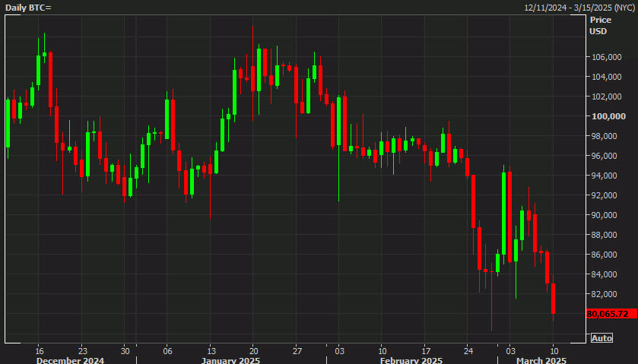Click the 13 date tick in January
The image size is (638, 364).
(x=211, y=351)
